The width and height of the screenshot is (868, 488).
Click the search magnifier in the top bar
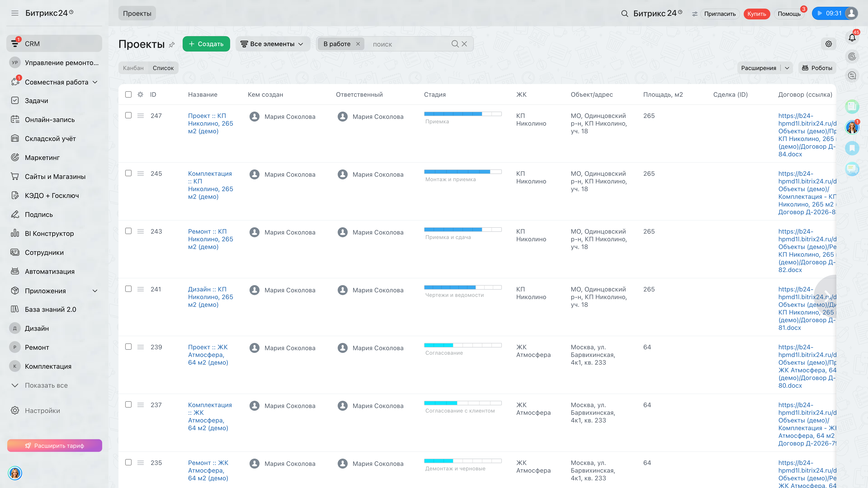pos(624,14)
